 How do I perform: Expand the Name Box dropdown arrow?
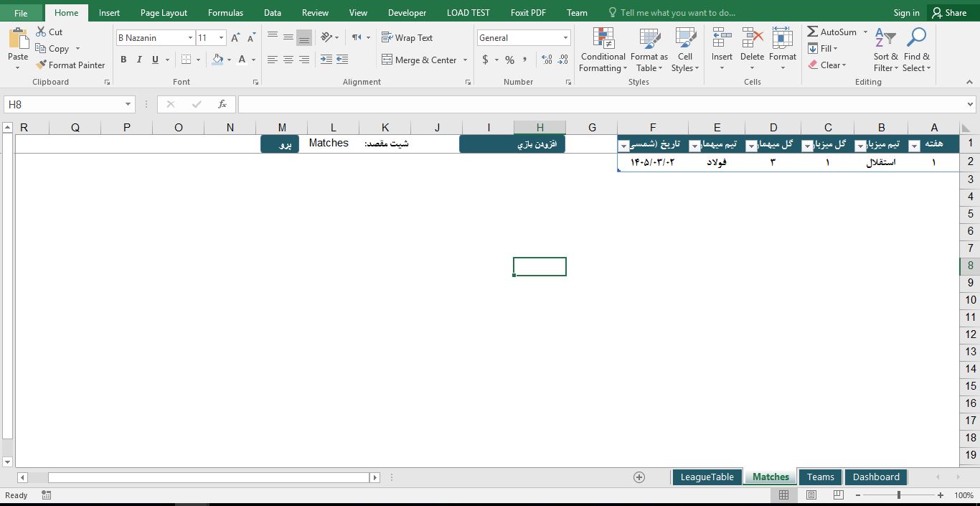128,104
